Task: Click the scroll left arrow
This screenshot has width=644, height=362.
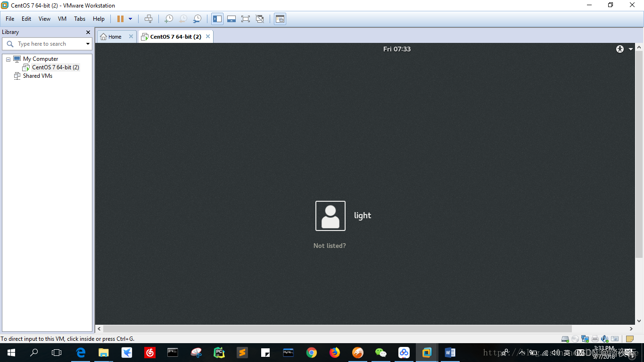Action: 99,329
